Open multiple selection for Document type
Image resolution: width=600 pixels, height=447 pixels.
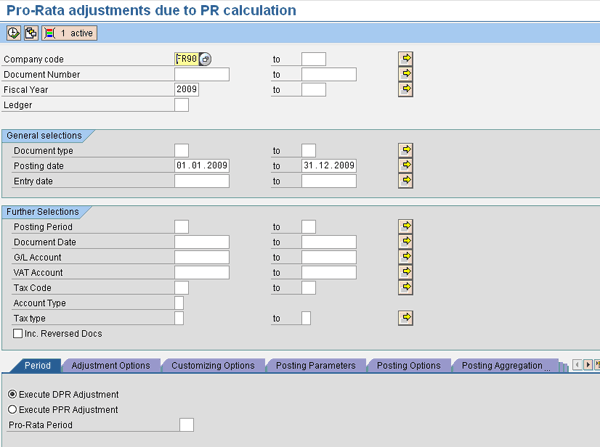[x=406, y=150]
